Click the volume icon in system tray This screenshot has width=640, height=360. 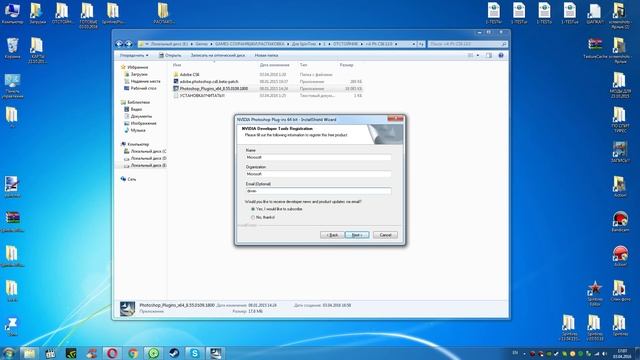point(604,353)
